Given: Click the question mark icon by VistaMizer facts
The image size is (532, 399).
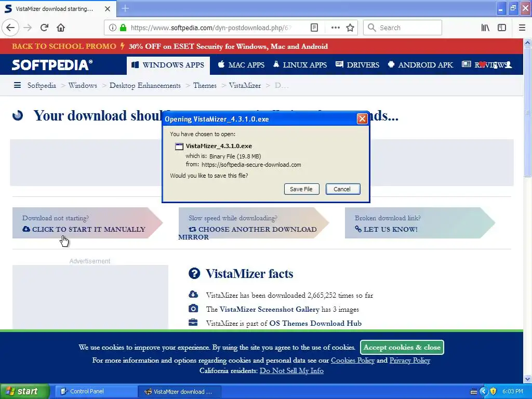Looking at the screenshot, I should click(x=194, y=273).
